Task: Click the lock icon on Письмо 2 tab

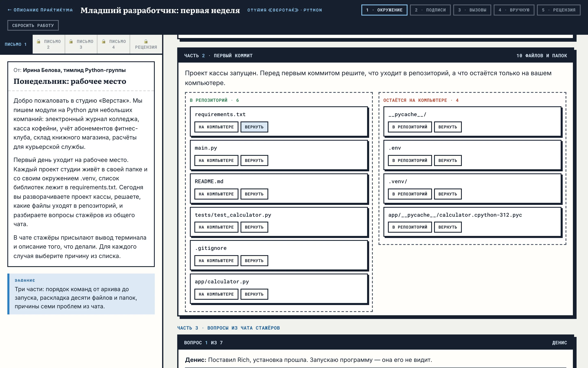Action: (x=38, y=41)
